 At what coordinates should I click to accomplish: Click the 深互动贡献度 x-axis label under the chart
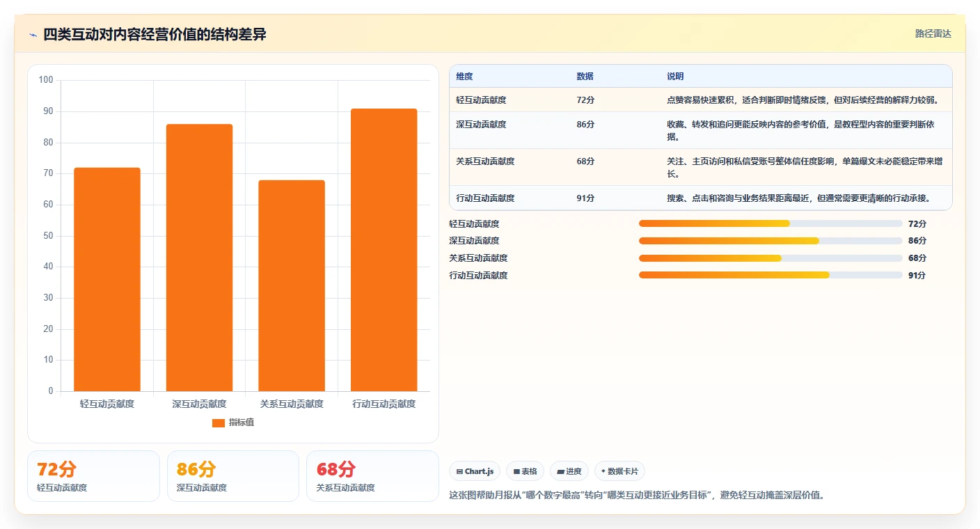199,404
